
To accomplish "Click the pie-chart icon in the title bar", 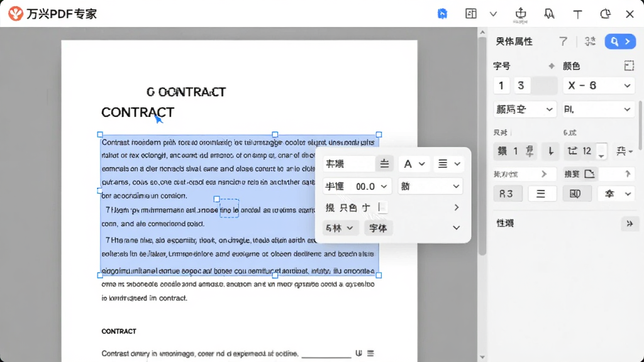I will (605, 14).
